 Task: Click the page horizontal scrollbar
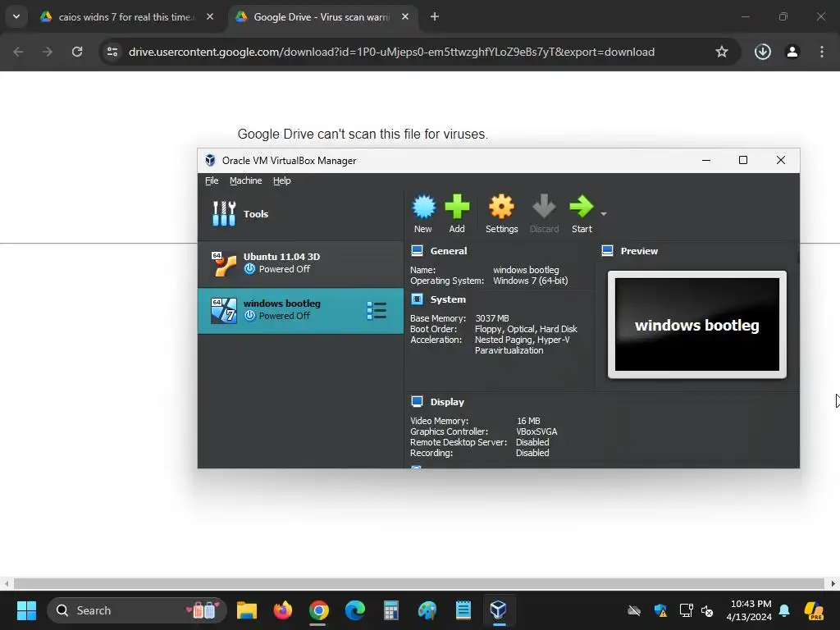tap(419, 583)
